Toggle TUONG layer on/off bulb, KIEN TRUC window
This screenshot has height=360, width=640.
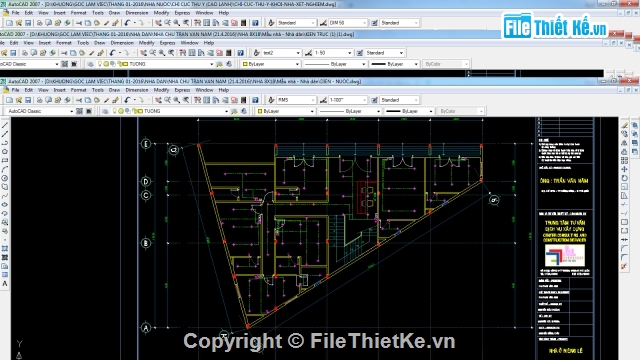[x=100, y=64]
